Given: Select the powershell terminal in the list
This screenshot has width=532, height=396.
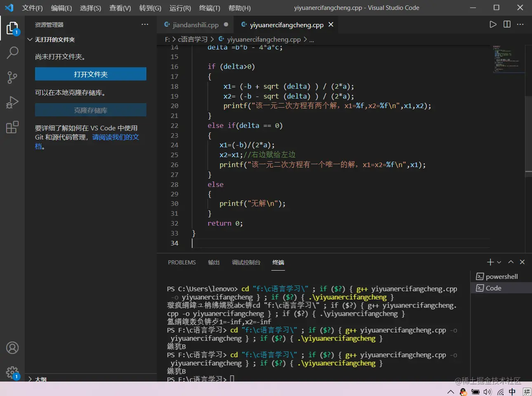Looking at the screenshot, I should (501, 276).
